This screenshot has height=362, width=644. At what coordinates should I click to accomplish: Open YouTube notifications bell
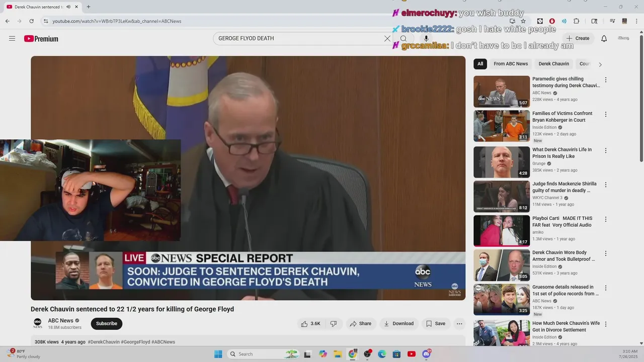tap(604, 38)
